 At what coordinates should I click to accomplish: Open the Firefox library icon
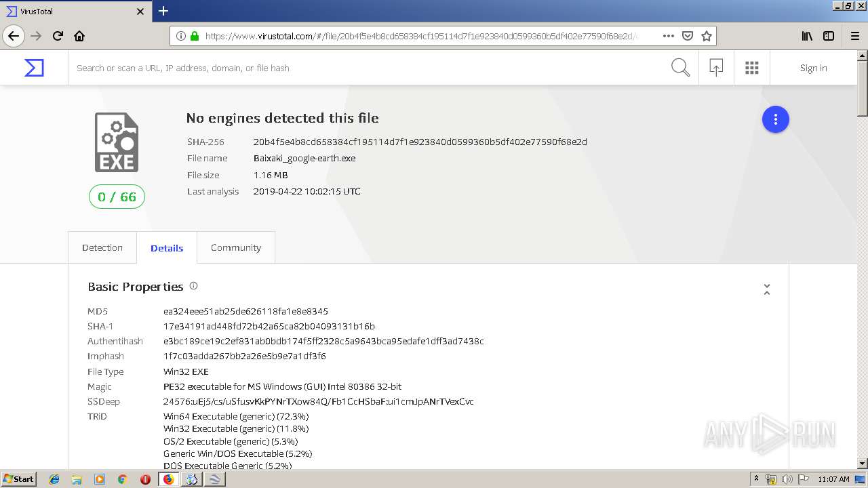807,36
